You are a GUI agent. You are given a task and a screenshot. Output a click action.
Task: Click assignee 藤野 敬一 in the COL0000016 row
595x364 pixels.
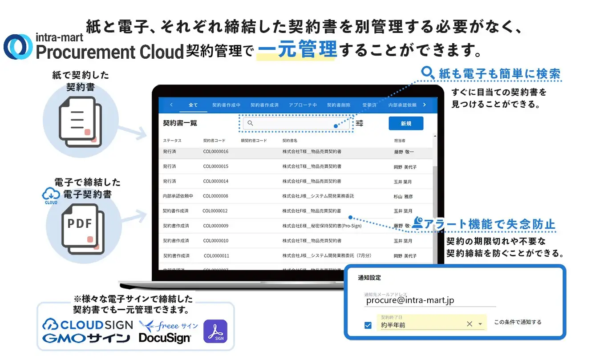[403, 152]
